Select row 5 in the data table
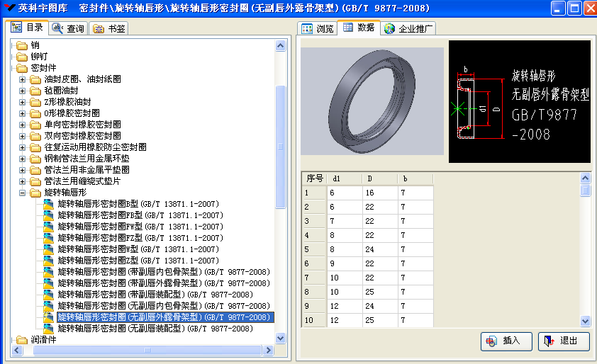This screenshot has height=364, width=597. (314, 249)
